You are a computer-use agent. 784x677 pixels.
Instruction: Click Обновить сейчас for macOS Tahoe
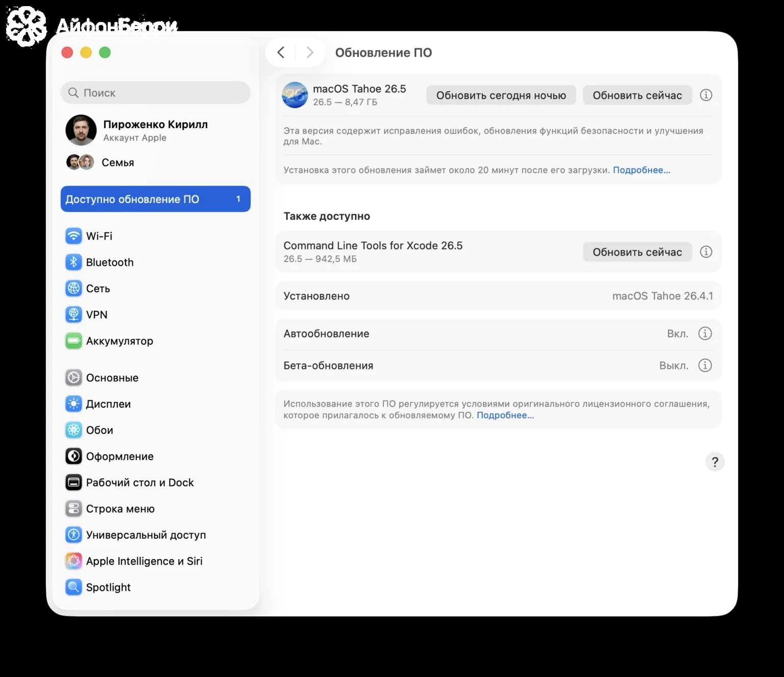click(638, 95)
